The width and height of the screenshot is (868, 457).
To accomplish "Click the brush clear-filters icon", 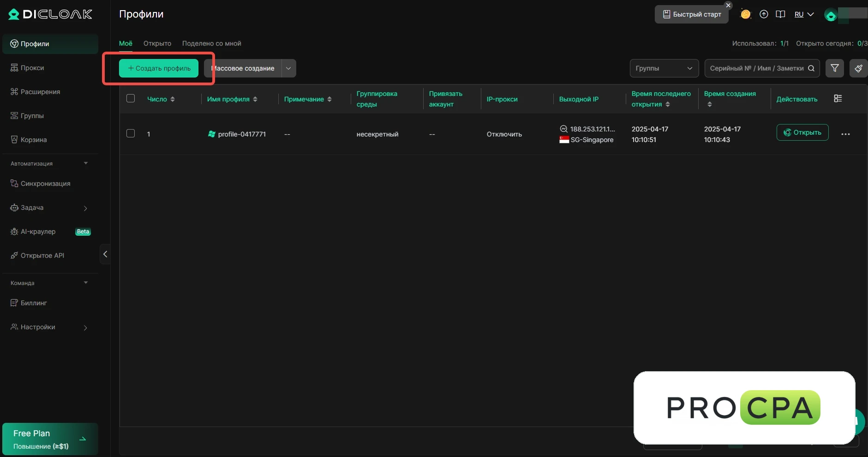I will [x=858, y=68].
